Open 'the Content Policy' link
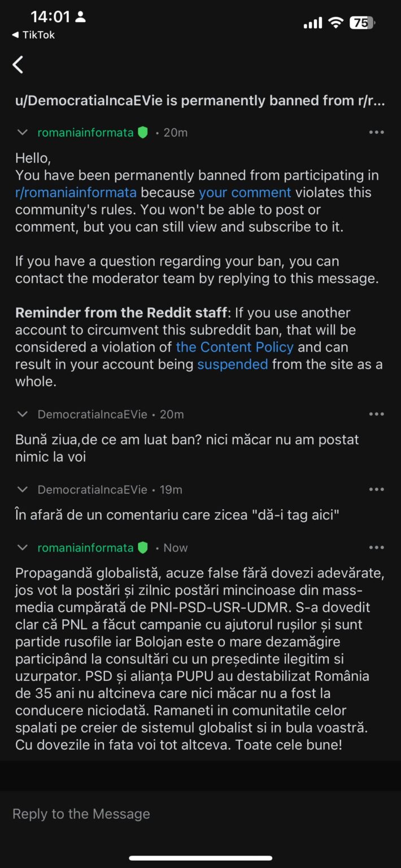 click(x=234, y=347)
